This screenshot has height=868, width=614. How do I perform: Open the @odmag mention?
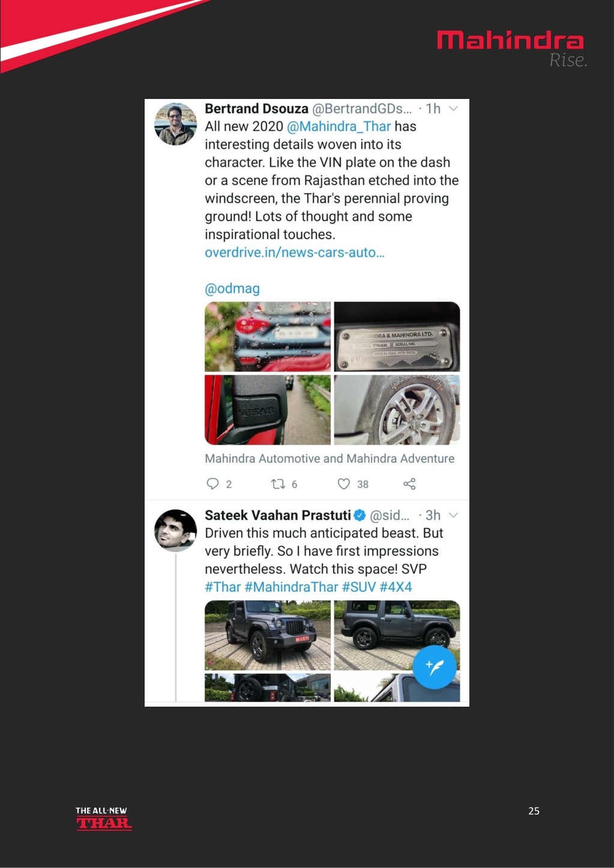click(232, 289)
